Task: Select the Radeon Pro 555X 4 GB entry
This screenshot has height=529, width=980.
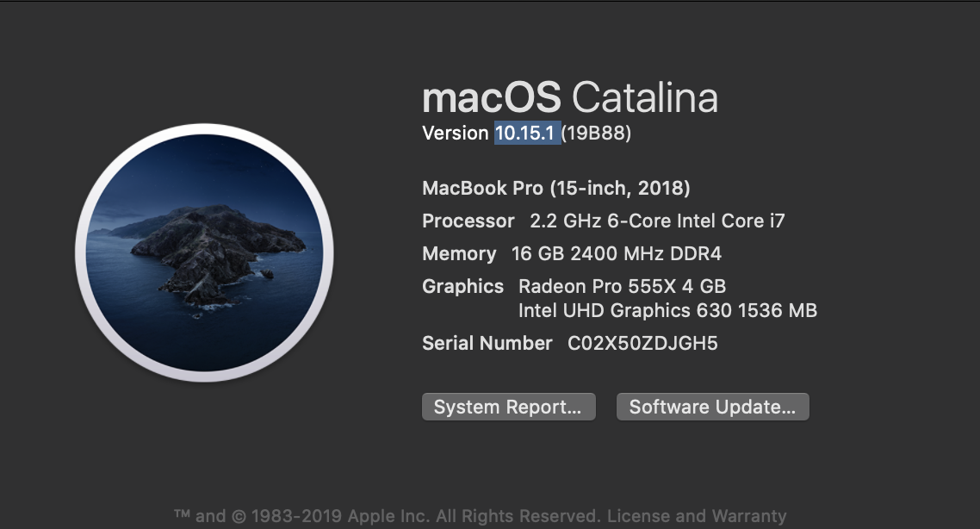Action: [x=623, y=286]
